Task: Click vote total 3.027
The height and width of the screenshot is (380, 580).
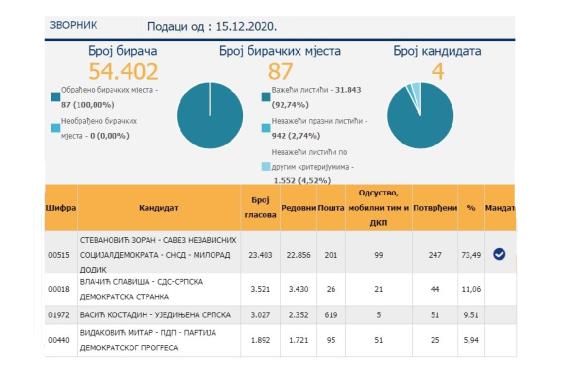Action: [x=260, y=315]
